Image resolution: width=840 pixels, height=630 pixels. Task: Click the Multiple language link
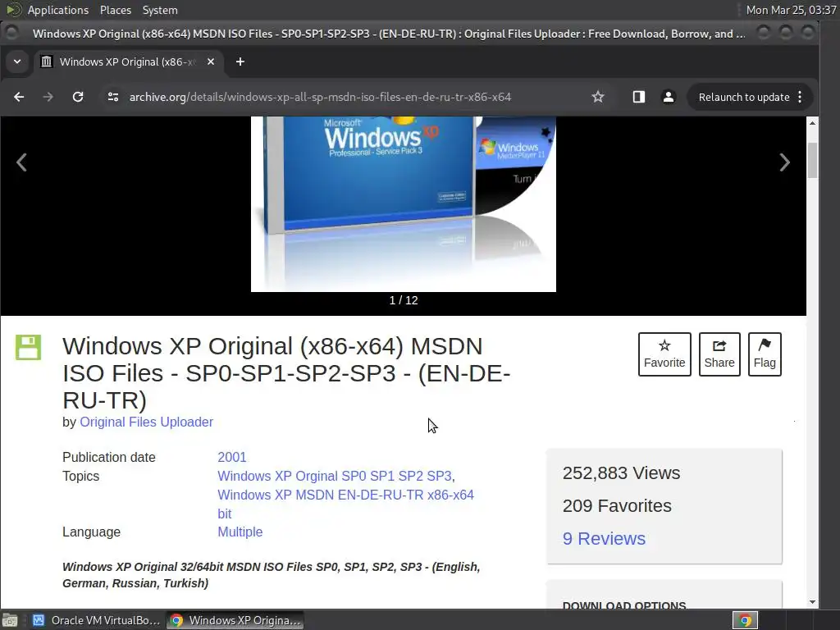point(240,532)
